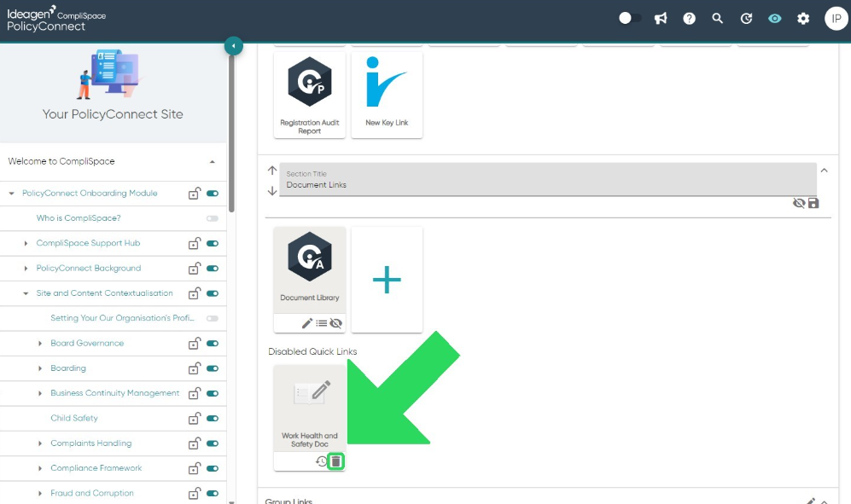Collapse the Welcome to CompliSpace panel
The width and height of the screenshot is (851, 504).
(213, 162)
